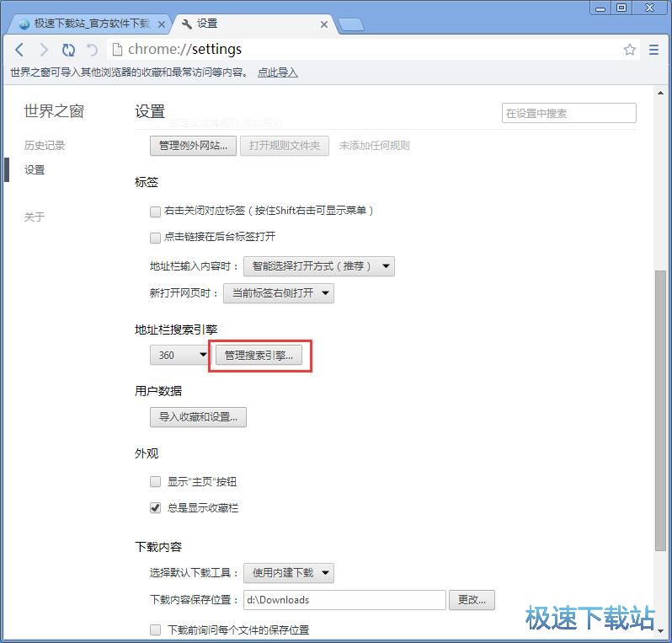Close the 设置 tab

coord(324,24)
